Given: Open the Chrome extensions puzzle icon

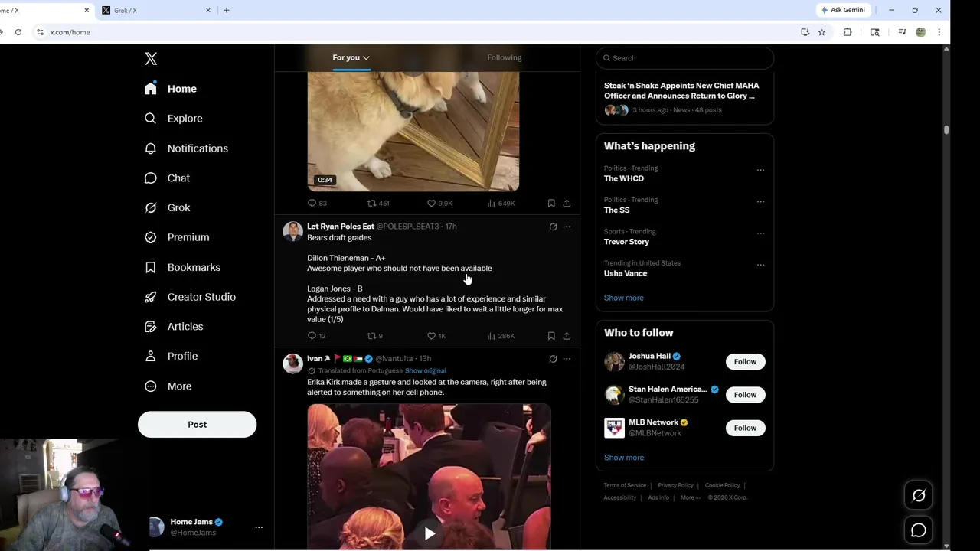Looking at the screenshot, I should tap(848, 32).
